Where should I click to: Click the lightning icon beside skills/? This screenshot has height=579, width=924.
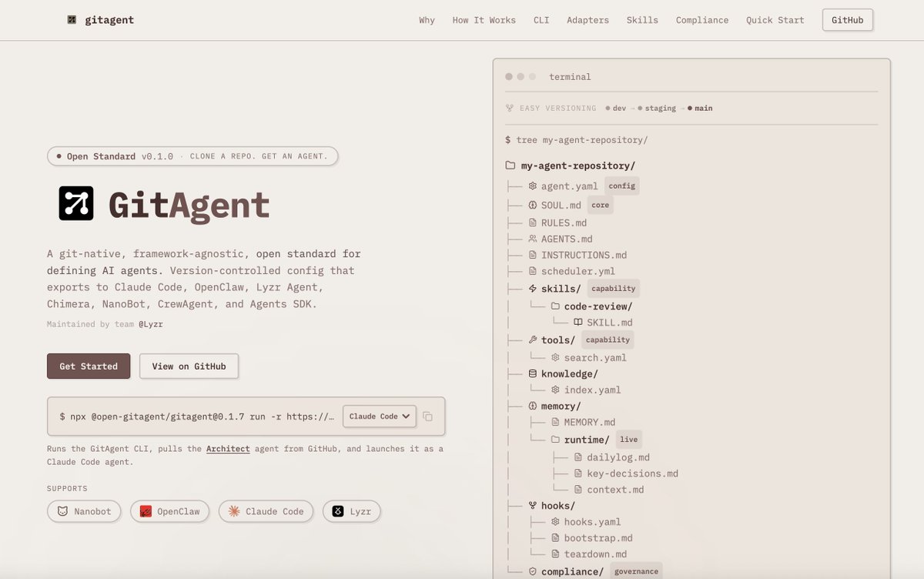(x=533, y=289)
